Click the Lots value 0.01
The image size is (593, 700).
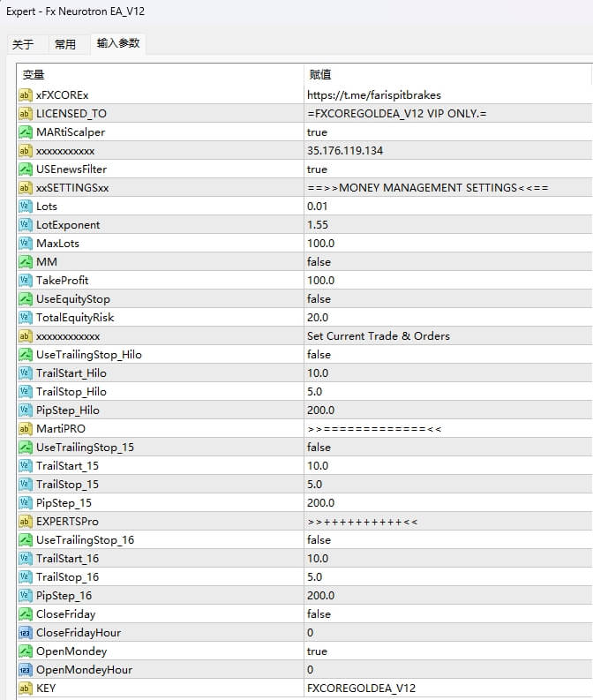[317, 207]
